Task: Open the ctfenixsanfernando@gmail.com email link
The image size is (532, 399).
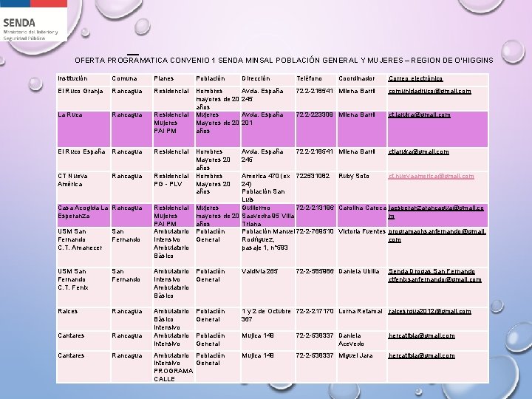Action: 435,279
